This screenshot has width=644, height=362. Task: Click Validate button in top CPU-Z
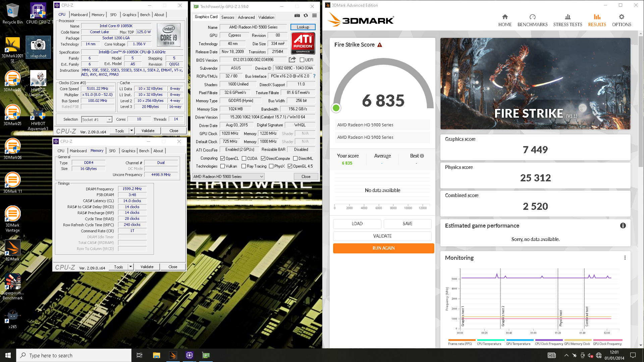point(148,131)
